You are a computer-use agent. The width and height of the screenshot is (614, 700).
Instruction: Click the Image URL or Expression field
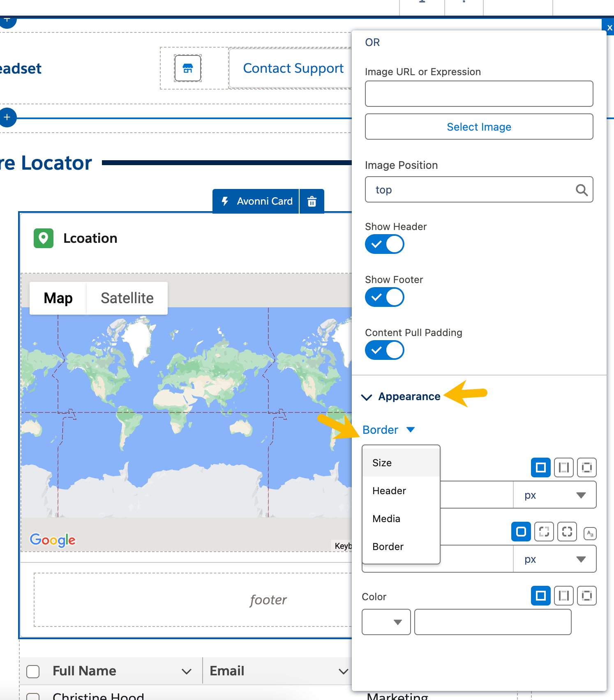[x=479, y=94]
